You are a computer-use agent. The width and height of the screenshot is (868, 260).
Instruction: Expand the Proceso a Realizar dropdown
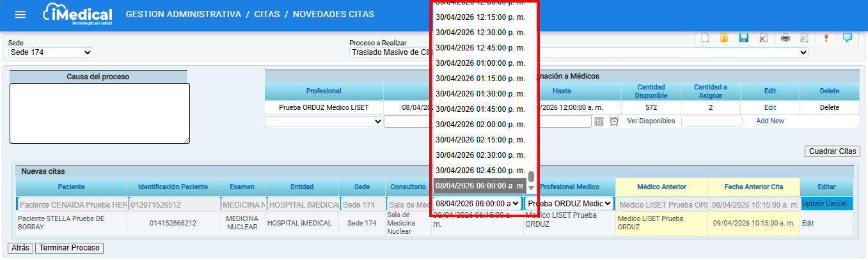click(579, 52)
